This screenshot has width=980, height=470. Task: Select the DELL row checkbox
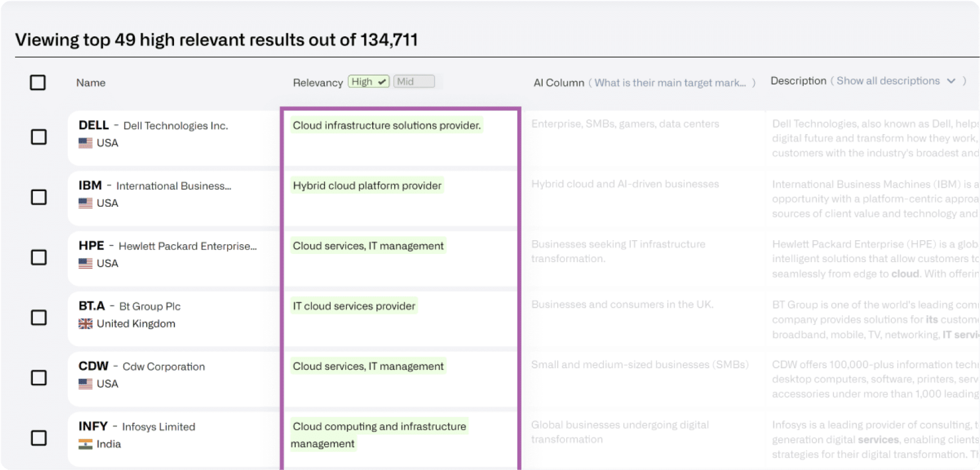tap(39, 137)
